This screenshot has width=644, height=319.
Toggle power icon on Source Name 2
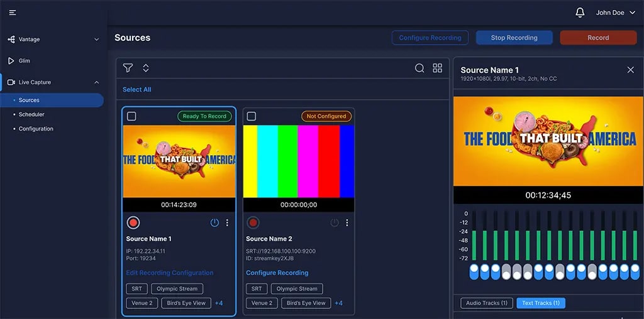335,223
